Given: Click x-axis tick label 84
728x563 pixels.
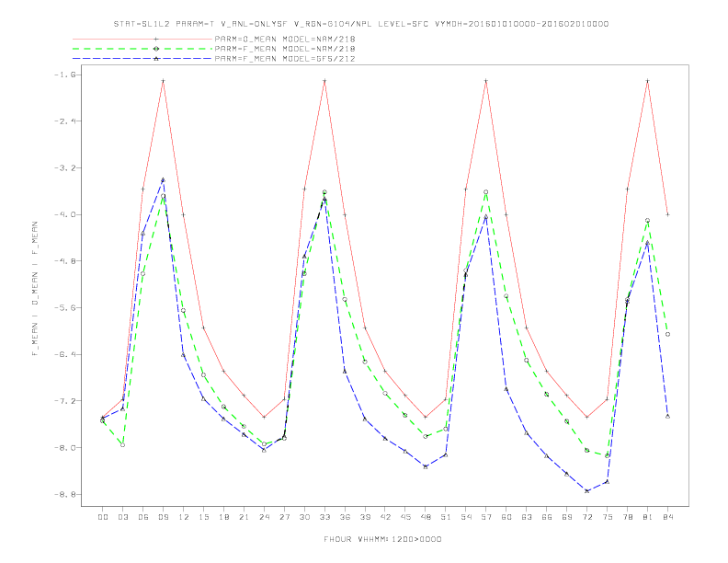Looking at the screenshot, I should coord(667,517).
